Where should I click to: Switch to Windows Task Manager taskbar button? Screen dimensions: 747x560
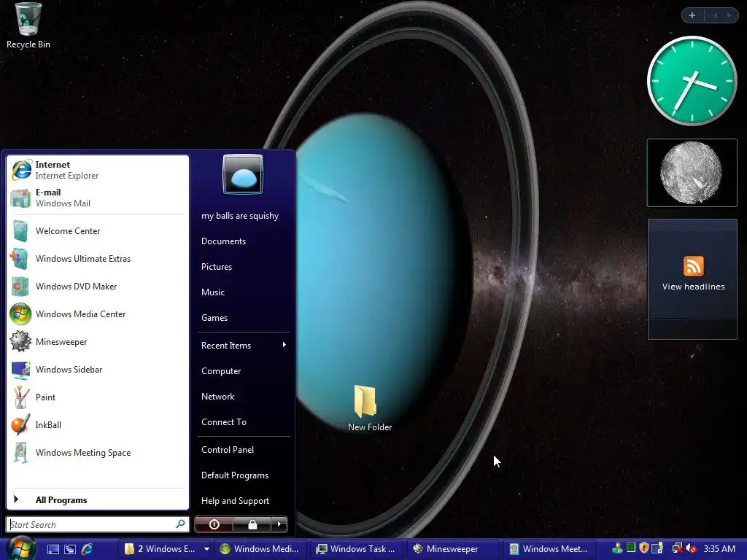pyautogui.click(x=357, y=549)
